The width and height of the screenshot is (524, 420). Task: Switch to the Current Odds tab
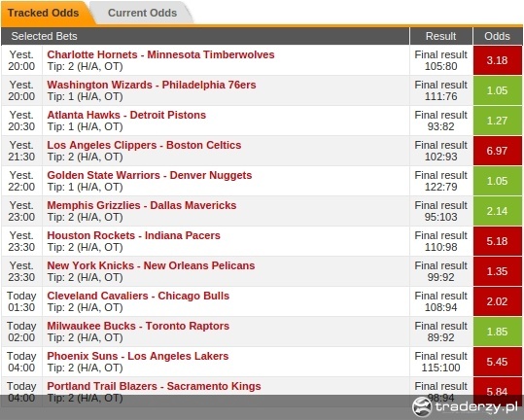pos(142,13)
